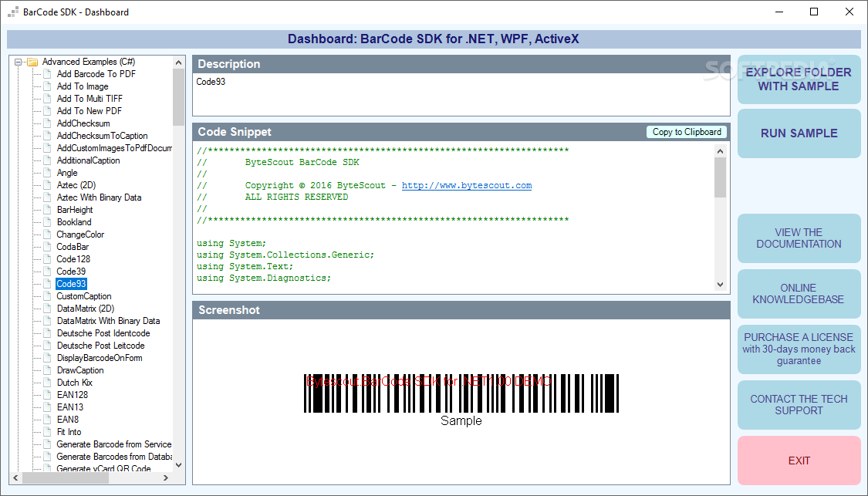Click the file icon next to Add To Image

click(x=48, y=86)
